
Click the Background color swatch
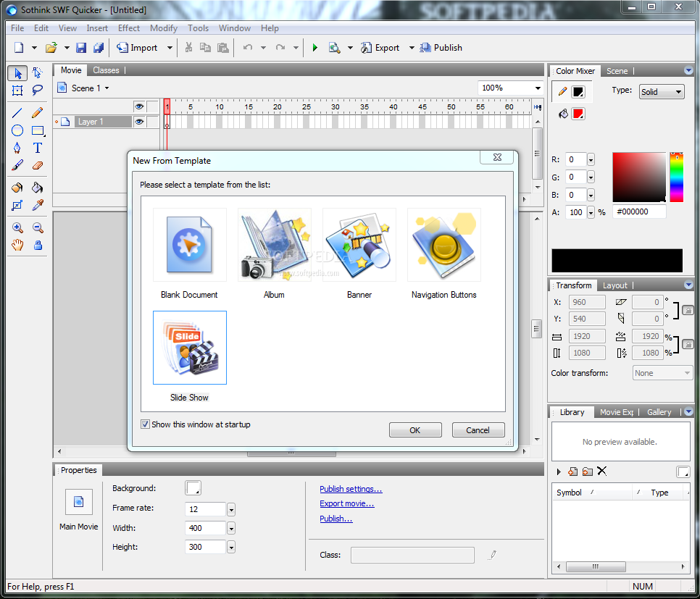(193, 488)
